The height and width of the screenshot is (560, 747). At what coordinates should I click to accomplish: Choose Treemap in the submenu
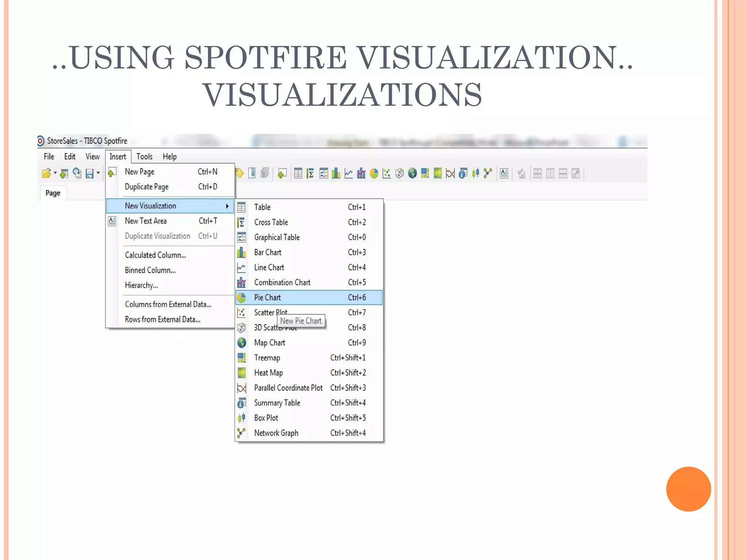tap(309, 358)
